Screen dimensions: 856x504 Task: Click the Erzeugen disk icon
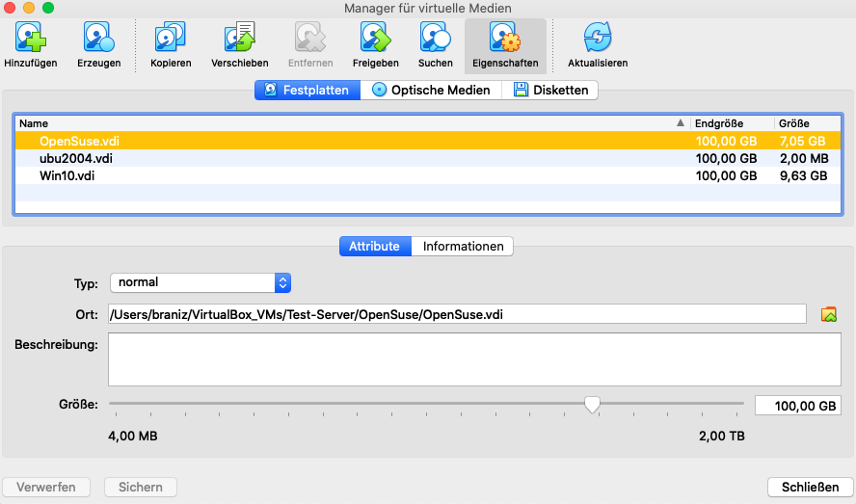tap(98, 39)
